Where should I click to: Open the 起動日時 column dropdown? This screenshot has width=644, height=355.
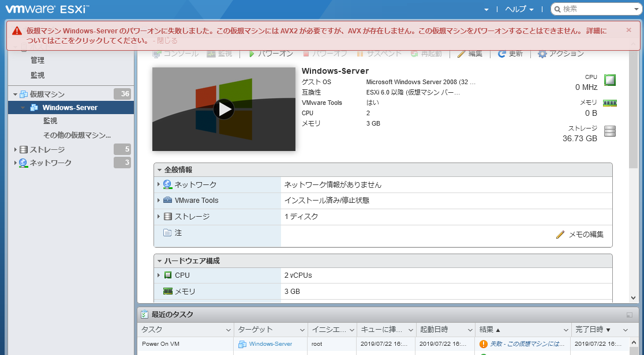pyautogui.click(x=470, y=330)
